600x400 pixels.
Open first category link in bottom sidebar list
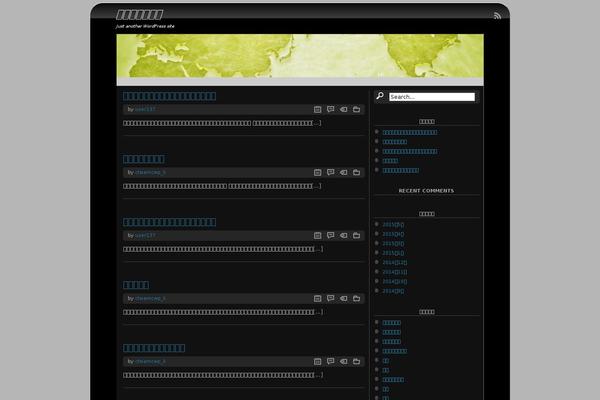click(391, 323)
